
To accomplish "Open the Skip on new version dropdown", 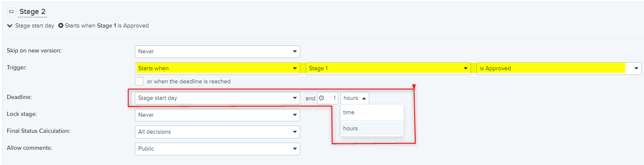I will coord(217,52).
